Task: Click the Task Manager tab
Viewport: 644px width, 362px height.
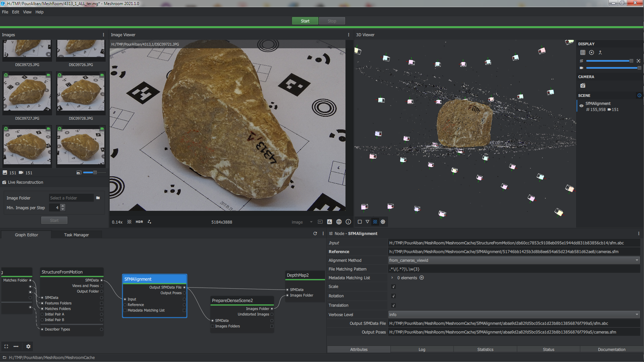Action: pos(76,235)
